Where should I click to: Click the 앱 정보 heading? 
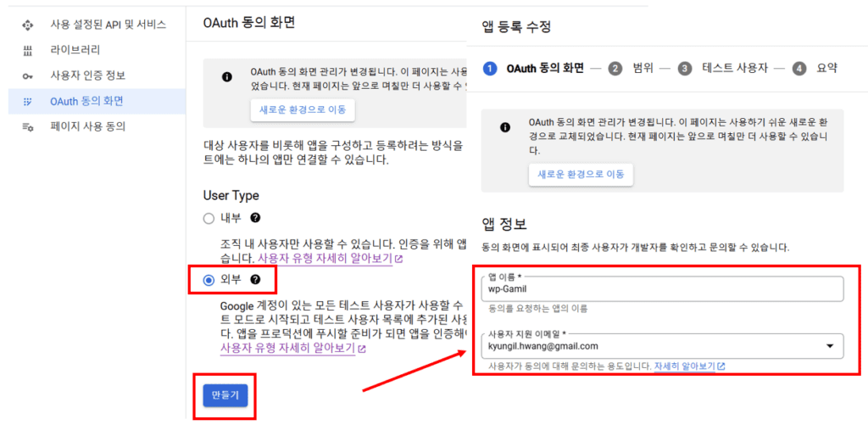coord(504,225)
